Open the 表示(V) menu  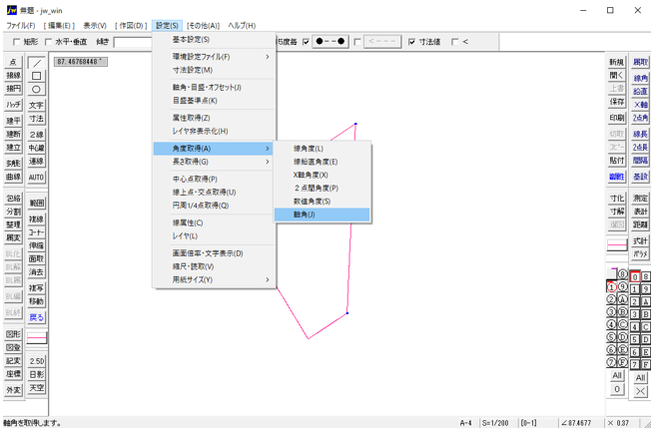95,26
